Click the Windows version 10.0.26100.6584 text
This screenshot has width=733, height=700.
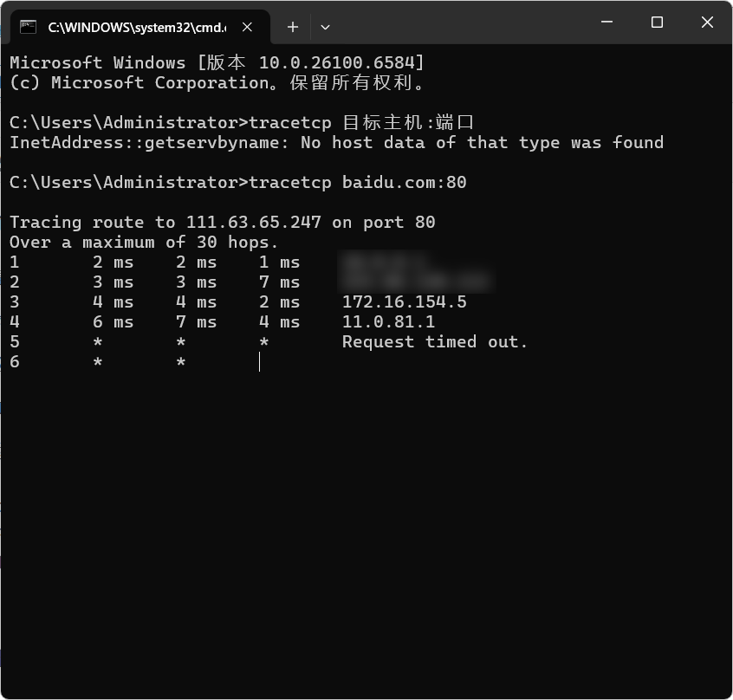(341, 62)
